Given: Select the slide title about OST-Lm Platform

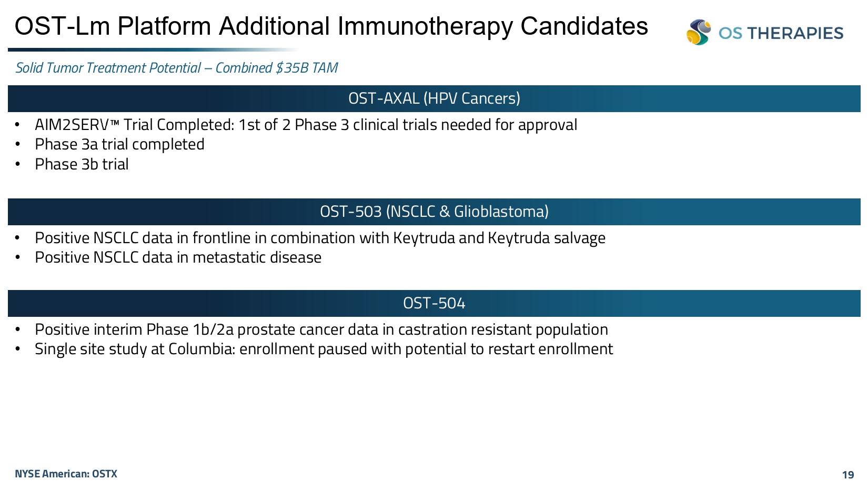Looking at the screenshot, I should (x=331, y=26).
